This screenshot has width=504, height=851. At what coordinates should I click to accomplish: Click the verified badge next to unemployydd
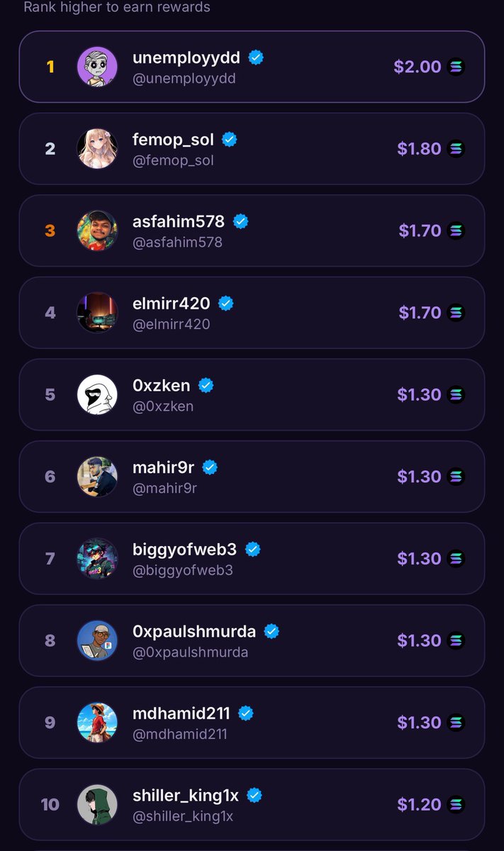(x=256, y=57)
